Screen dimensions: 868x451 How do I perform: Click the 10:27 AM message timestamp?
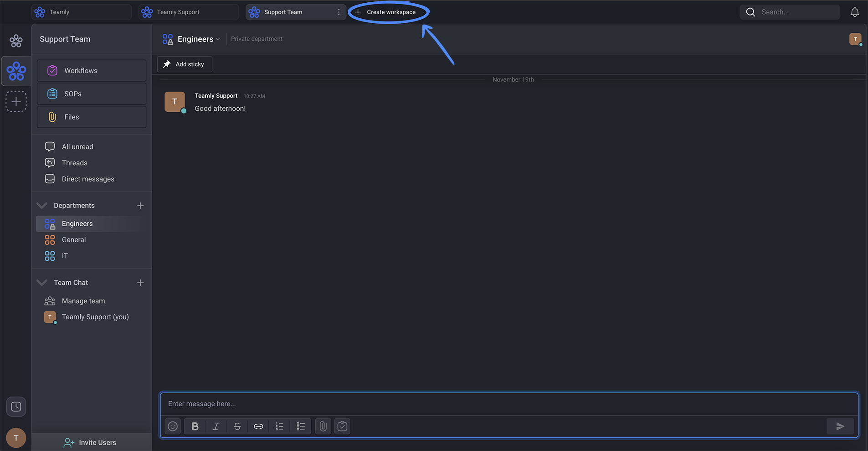(x=254, y=96)
